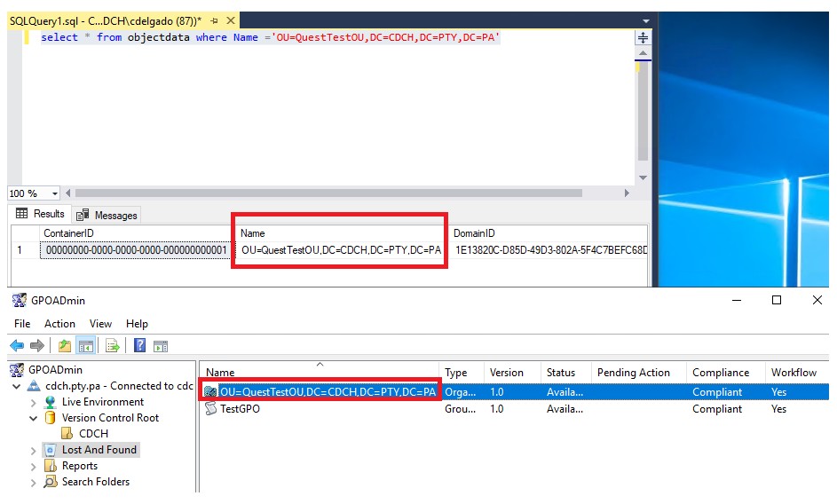
Task: Select the DomainID cell starting 1E13820C
Action: click(549, 250)
